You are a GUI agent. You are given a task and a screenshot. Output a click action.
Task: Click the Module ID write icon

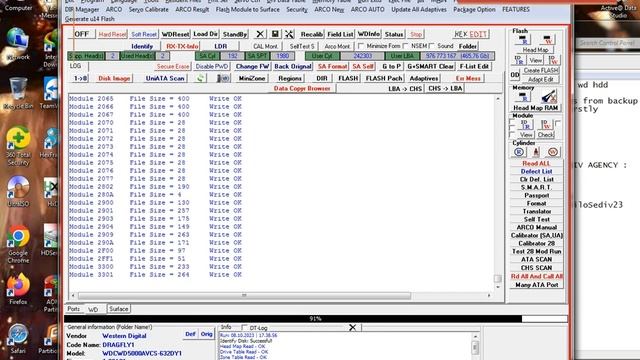click(545, 124)
